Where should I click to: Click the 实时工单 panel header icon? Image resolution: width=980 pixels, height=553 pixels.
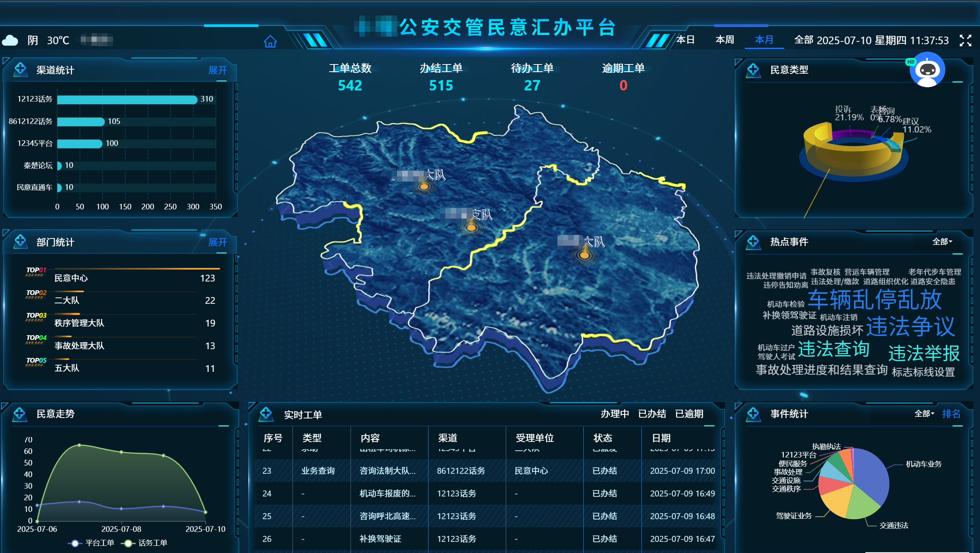point(267,414)
